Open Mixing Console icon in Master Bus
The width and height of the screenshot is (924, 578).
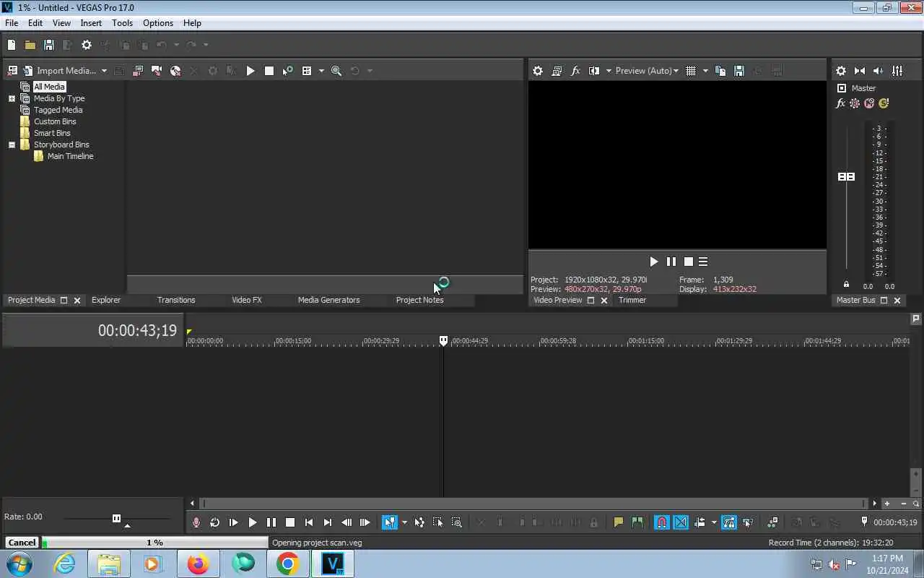point(897,71)
